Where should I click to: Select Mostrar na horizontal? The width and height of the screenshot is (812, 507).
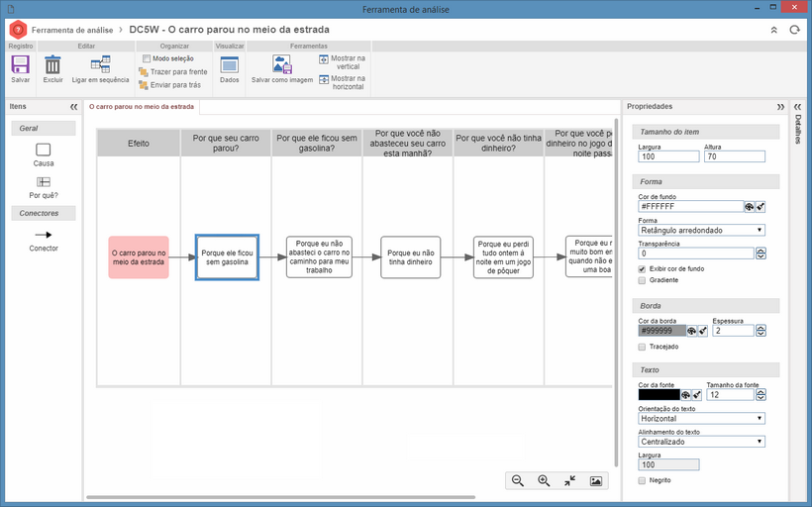coord(343,82)
